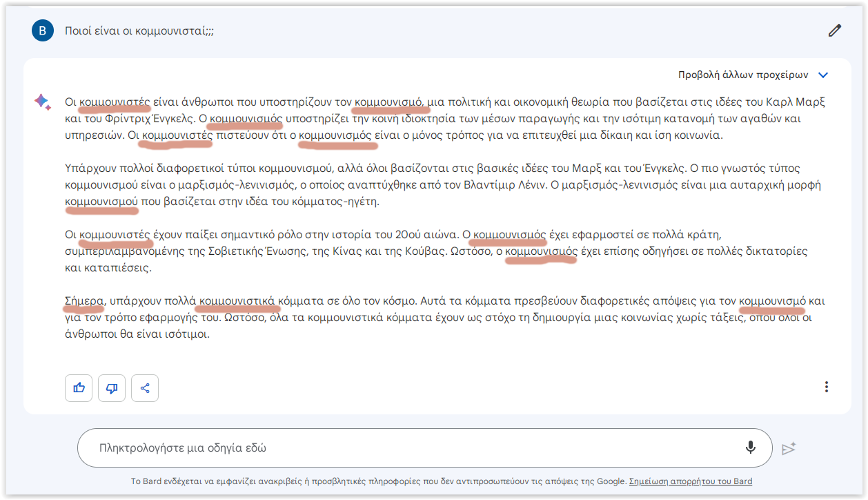
Task: Expand the other drafts chevron arrow
Action: 822,75
